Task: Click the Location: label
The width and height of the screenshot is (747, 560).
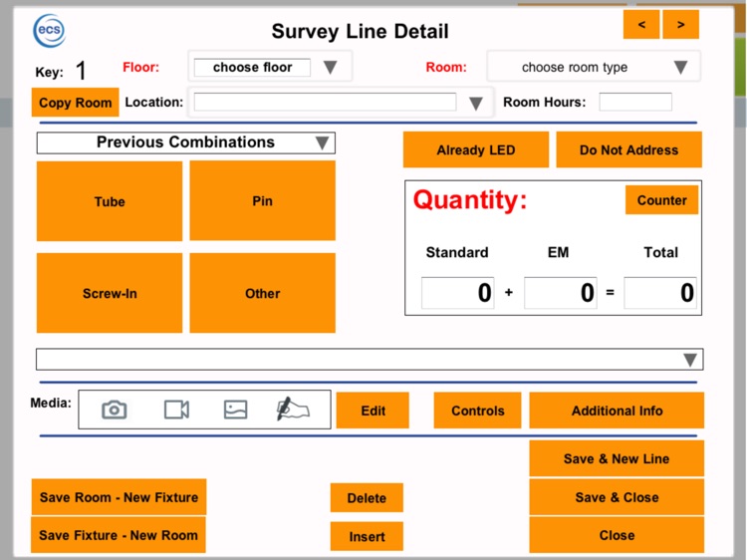Action: tap(153, 102)
